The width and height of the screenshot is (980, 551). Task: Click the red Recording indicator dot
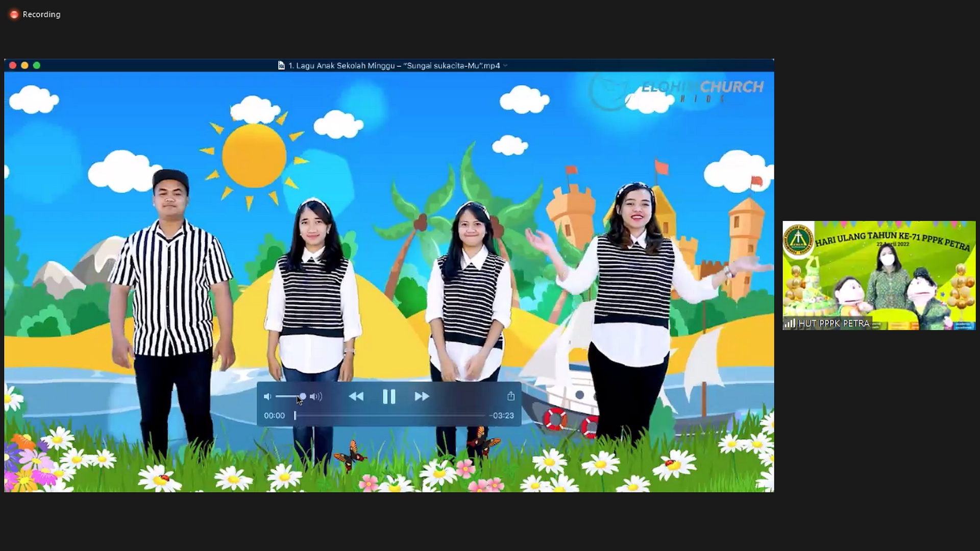(x=14, y=14)
